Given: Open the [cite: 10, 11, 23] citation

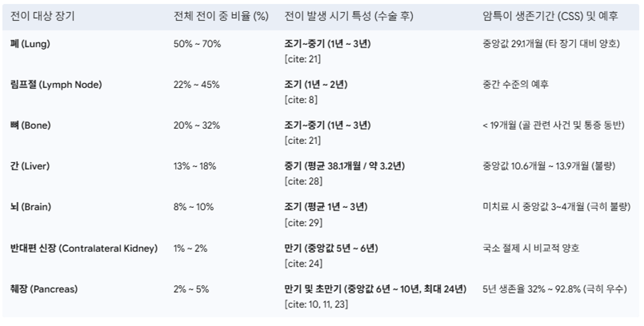Looking at the screenshot, I should (x=316, y=304).
